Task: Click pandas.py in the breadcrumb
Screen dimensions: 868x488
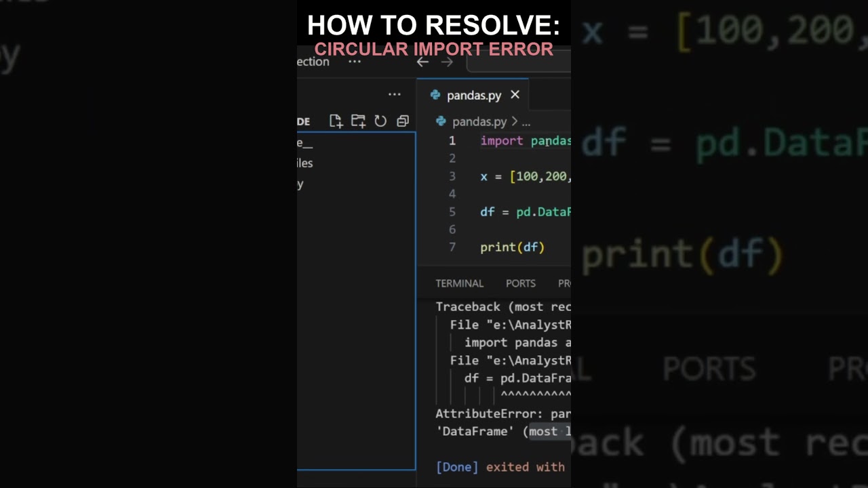Action: [479, 122]
